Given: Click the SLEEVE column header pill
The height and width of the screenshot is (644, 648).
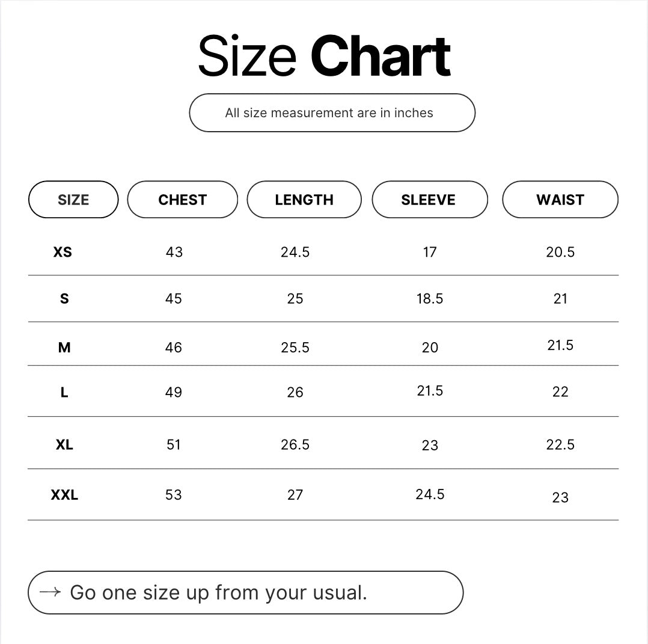Looking at the screenshot, I should pos(429,200).
